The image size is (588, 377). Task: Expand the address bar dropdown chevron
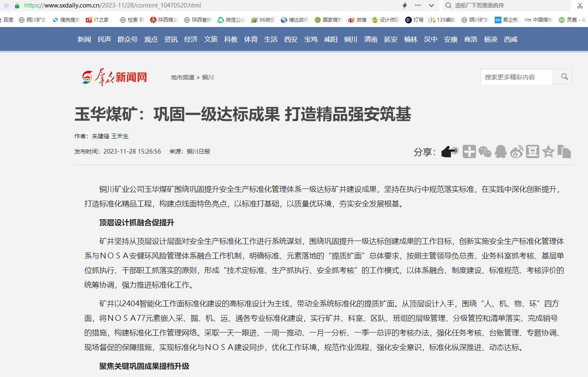(x=431, y=5)
